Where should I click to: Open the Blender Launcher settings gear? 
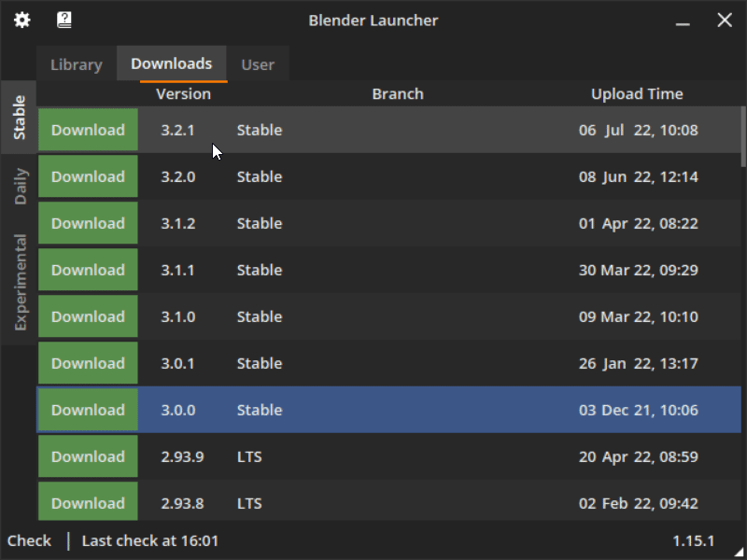21,20
